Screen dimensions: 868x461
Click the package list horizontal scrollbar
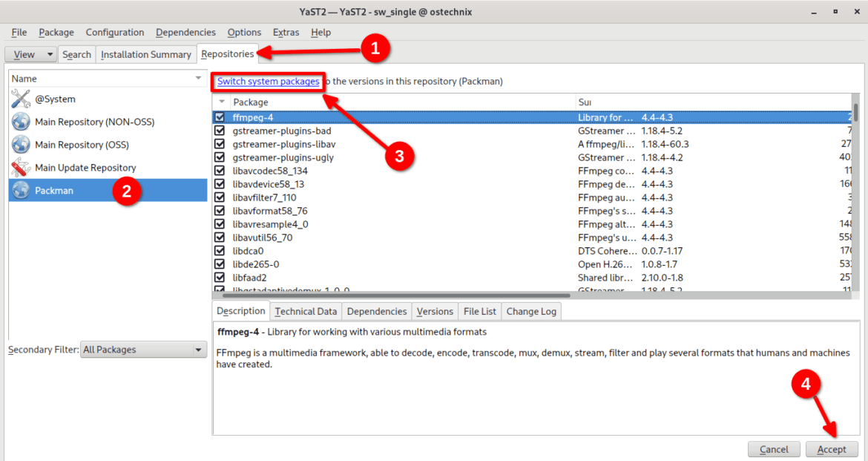(x=445, y=295)
